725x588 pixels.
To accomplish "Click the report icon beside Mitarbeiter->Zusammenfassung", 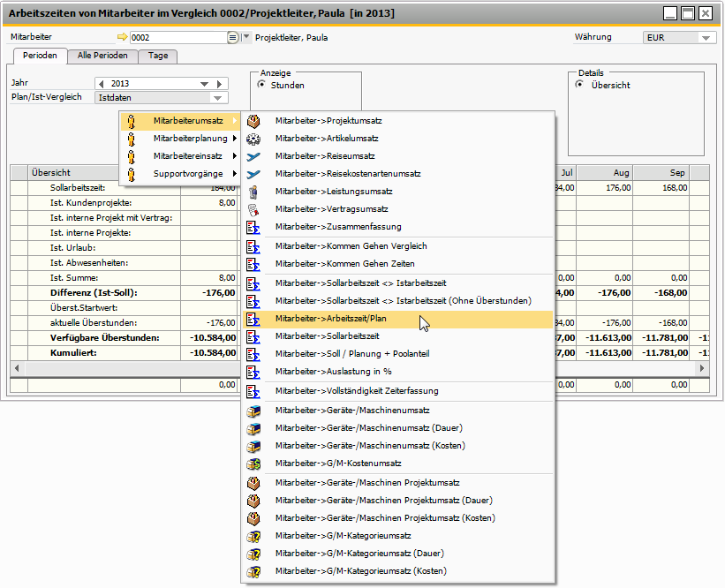I will [253, 228].
